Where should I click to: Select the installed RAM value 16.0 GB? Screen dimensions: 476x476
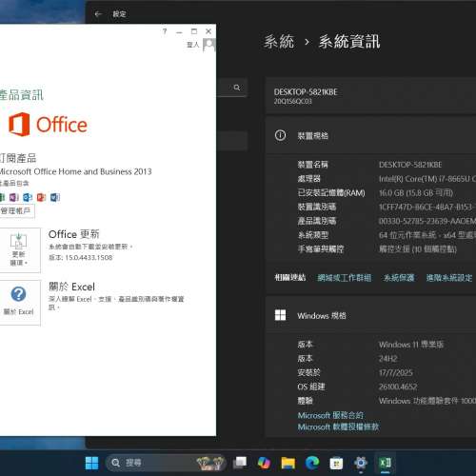[416, 192]
